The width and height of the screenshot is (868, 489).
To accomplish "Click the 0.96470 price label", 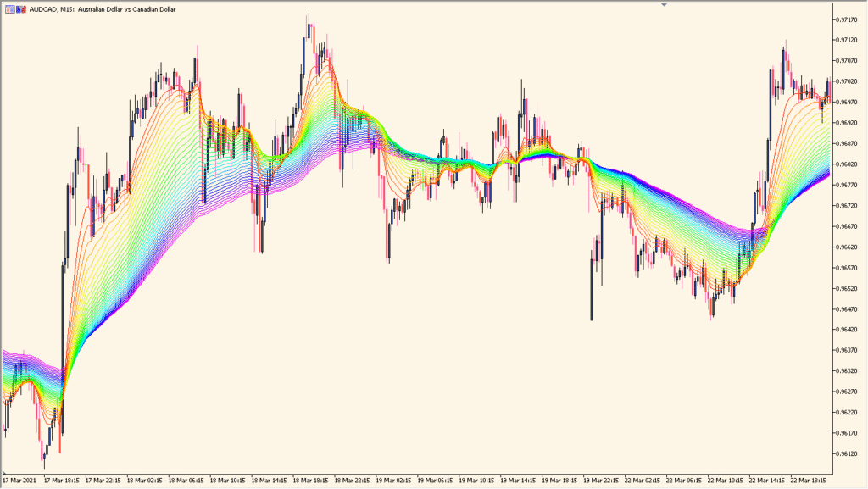I will click(846, 309).
